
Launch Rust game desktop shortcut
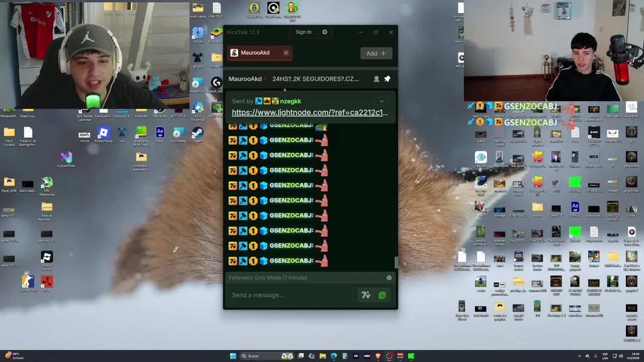pyautogui.click(x=47, y=284)
